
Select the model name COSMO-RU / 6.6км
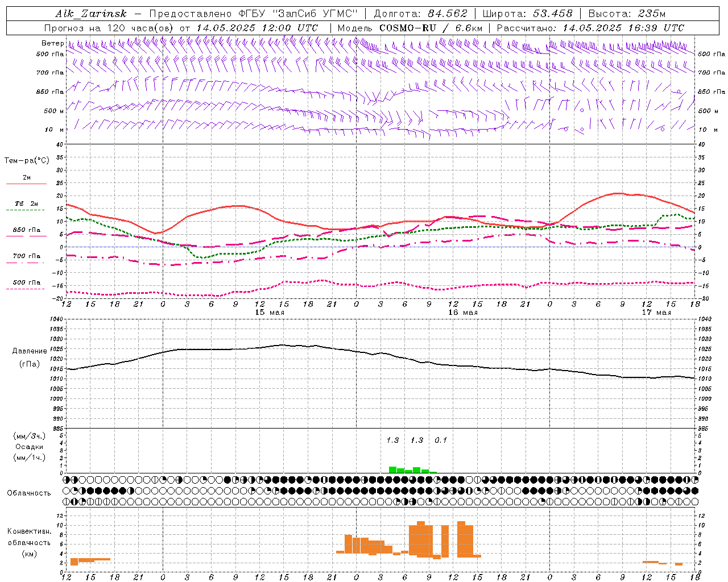click(431, 28)
